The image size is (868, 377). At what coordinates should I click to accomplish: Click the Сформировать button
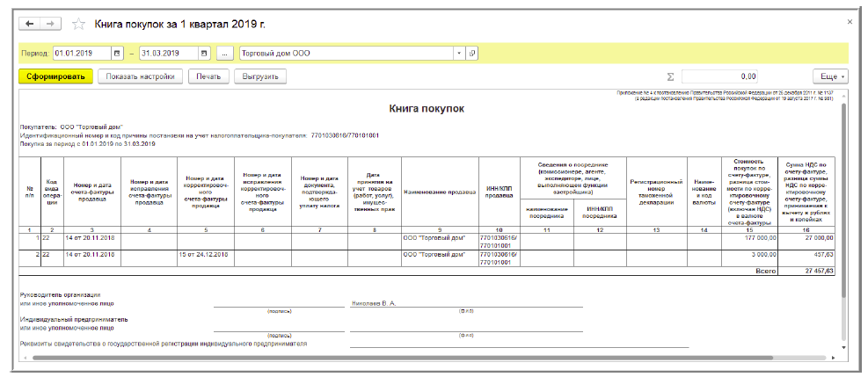[x=55, y=76]
